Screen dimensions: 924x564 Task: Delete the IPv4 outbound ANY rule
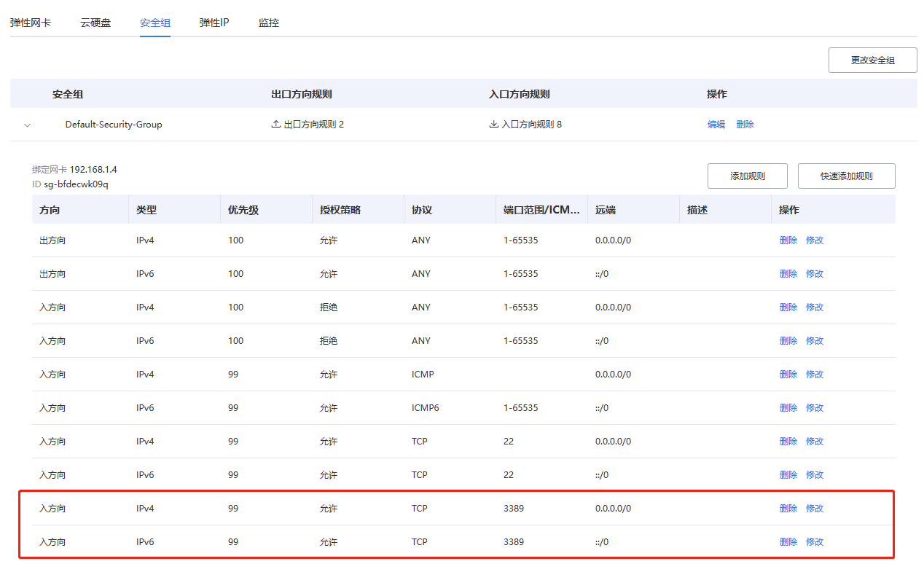[788, 240]
